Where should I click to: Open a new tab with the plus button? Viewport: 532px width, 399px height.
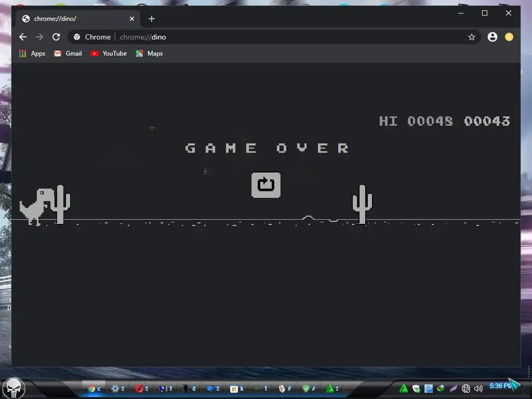click(x=152, y=19)
